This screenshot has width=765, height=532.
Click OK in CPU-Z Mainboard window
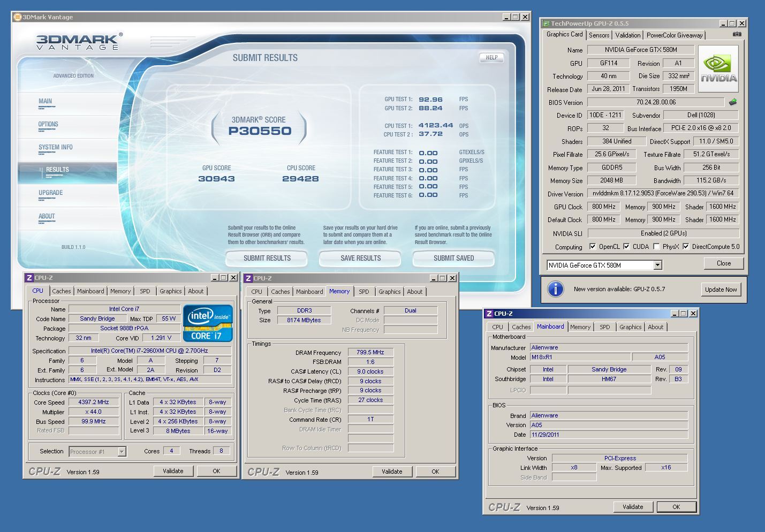(x=676, y=507)
